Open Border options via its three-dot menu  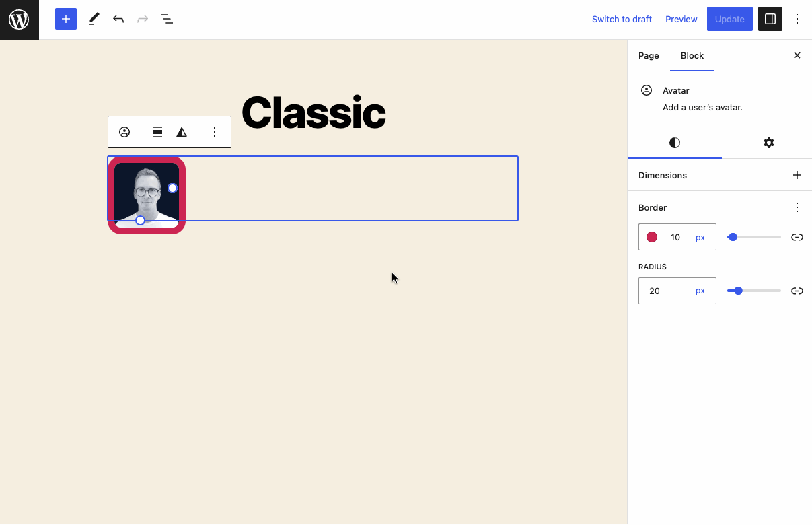(x=797, y=207)
